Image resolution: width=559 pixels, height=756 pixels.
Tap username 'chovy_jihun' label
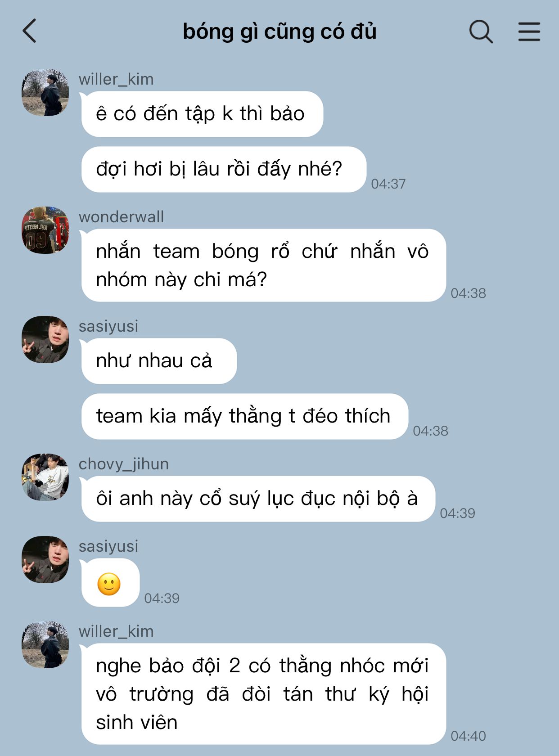[x=124, y=464]
